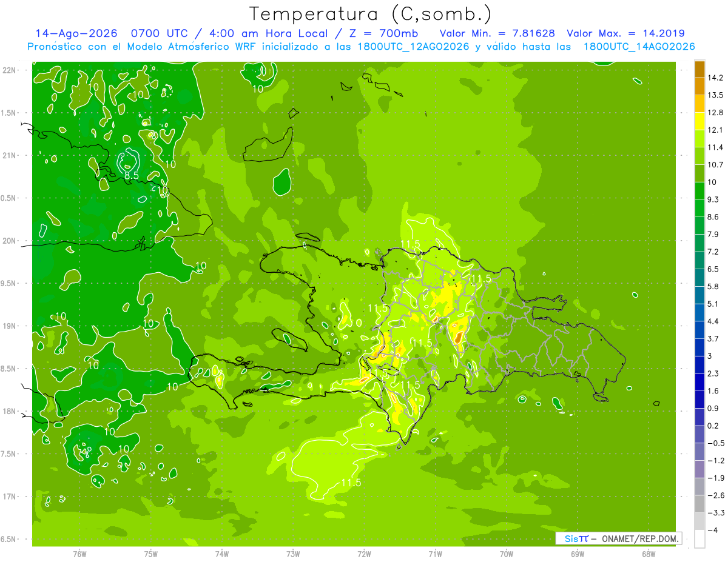This screenshot has width=728, height=562.
Task: Click the "18N" latitude axis label
Action: click(10, 412)
